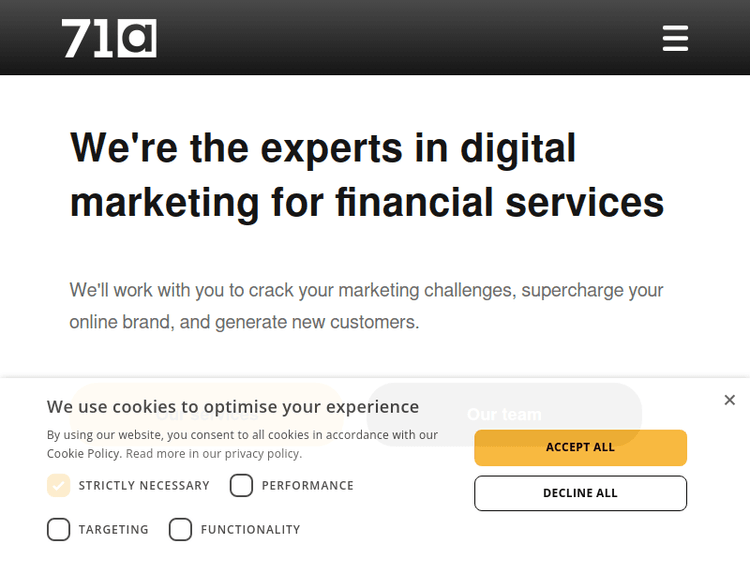750x563 pixels.
Task: Tick the Functionality cookies checkbox
Action: (x=180, y=530)
